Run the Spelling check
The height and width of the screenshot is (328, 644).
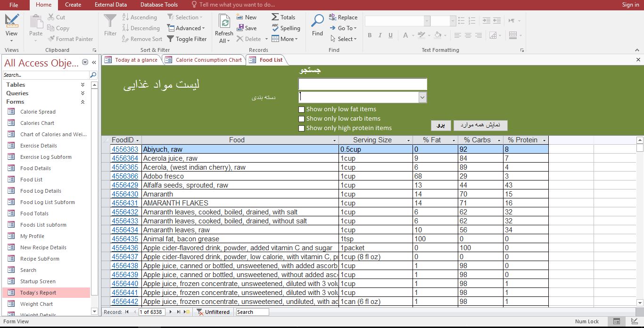pos(285,28)
